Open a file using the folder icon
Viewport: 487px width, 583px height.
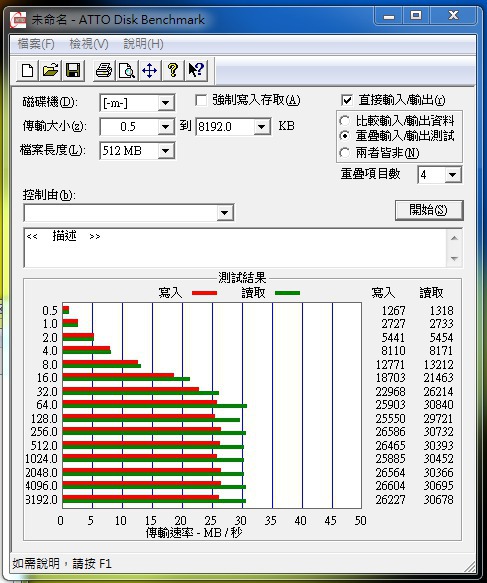point(51,70)
